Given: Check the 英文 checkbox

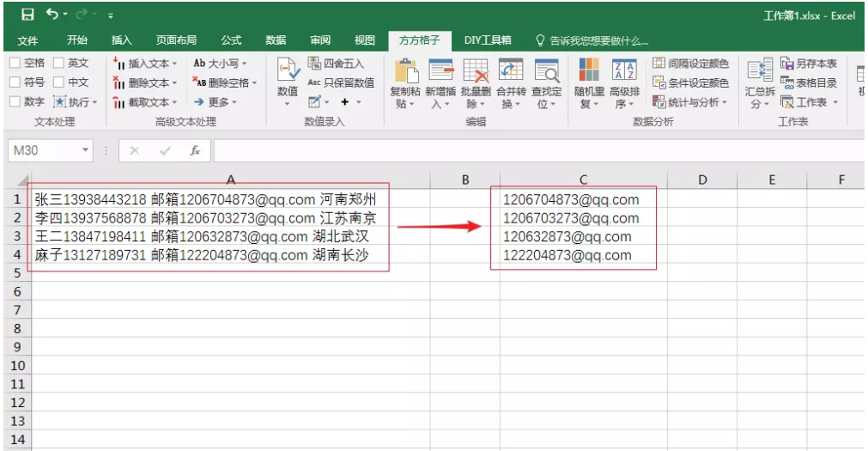Looking at the screenshot, I should click(x=58, y=64).
